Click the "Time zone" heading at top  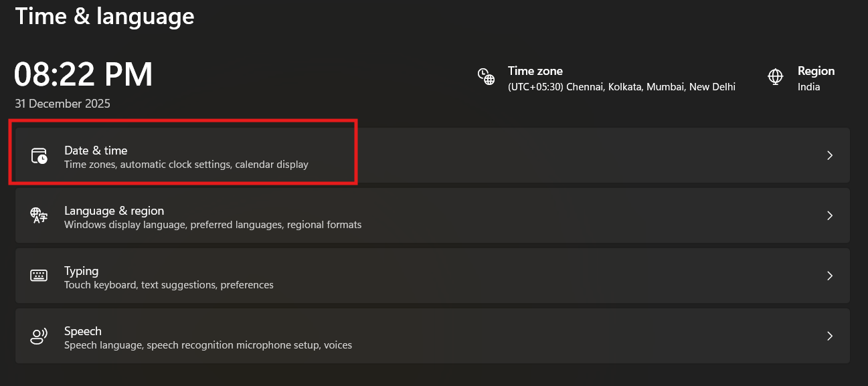pyautogui.click(x=535, y=71)
